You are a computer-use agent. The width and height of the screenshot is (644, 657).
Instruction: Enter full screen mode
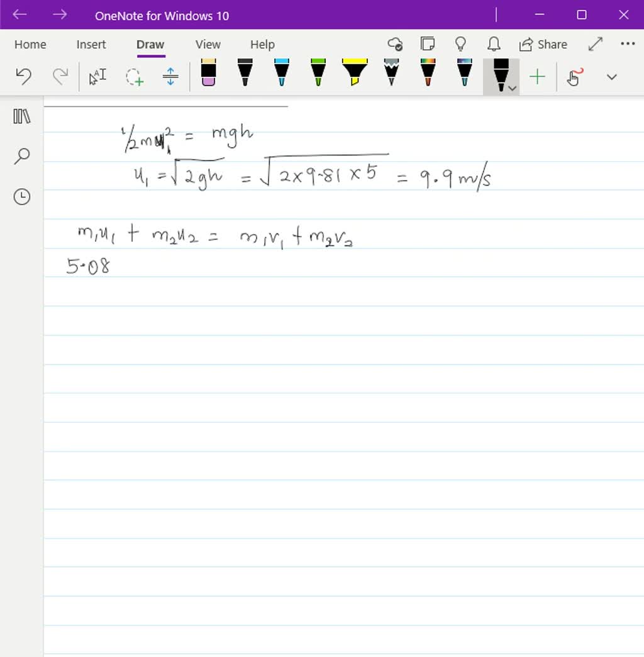point(595,44)
